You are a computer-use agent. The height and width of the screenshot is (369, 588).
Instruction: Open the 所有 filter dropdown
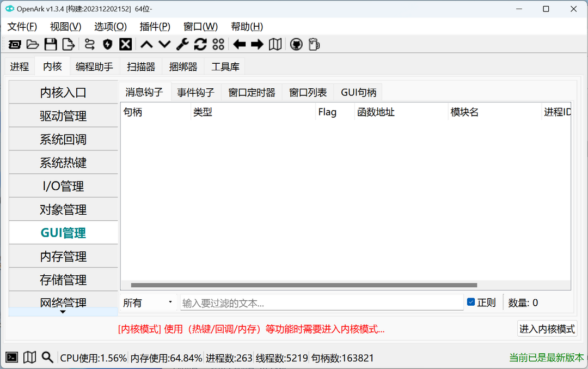pos(148,302)
